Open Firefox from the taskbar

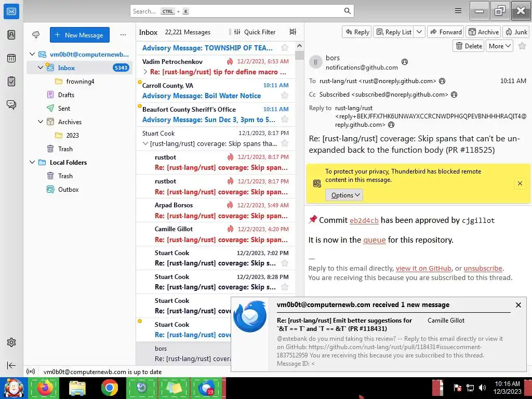[45, 388]
